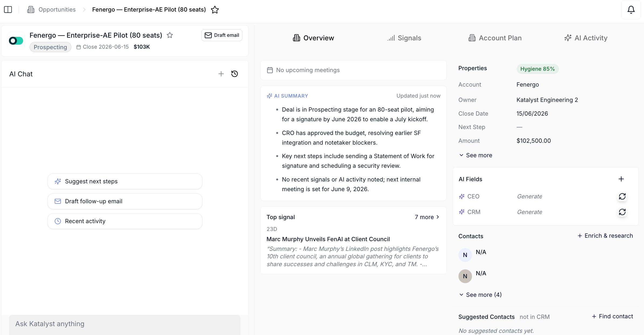Start a new AI Chat with plus icon

tap(221, 74)
